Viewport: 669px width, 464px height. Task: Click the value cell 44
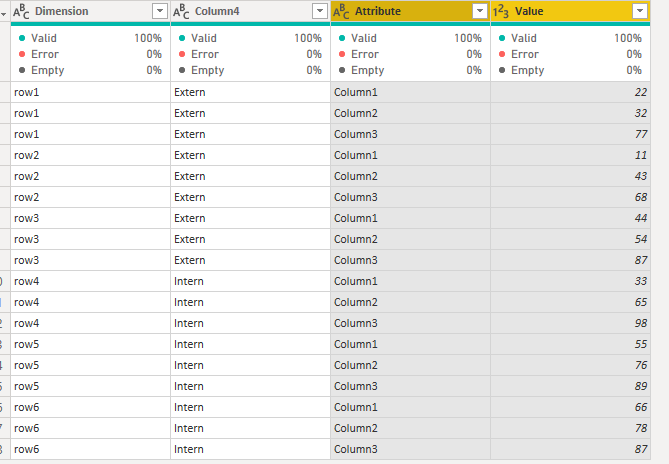570,218
